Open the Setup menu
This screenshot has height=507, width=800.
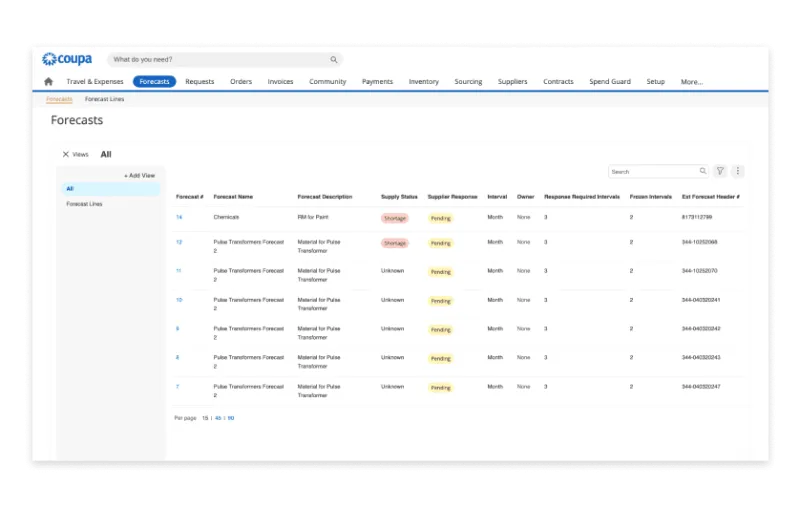tap(655, 82)
